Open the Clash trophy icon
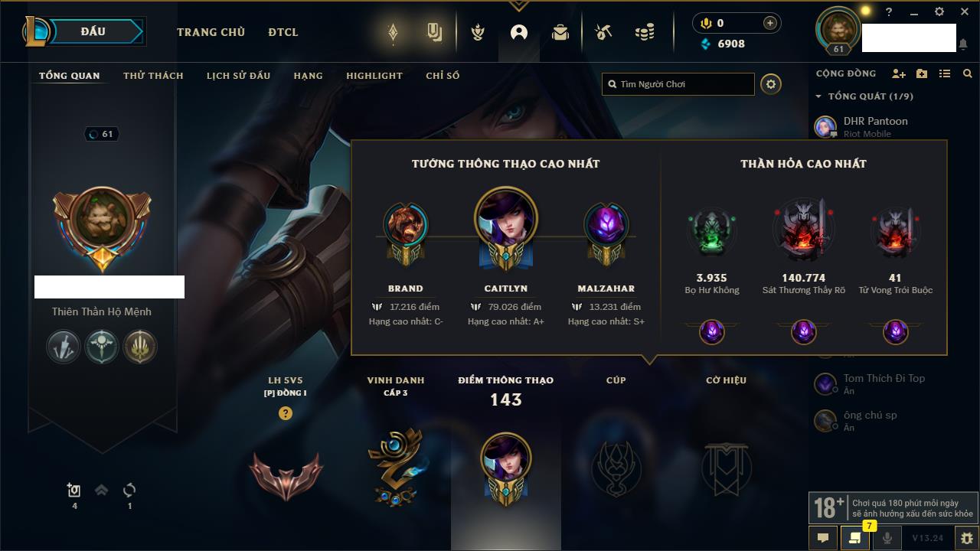Viewport: 980px width, 551px height. [478, 32]
